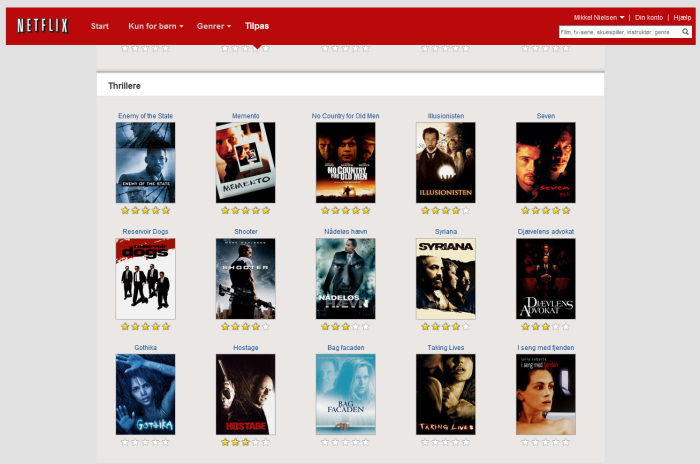Open the Illusionisten title link
This screenshot has width=700, height=464.
(446, 116)
